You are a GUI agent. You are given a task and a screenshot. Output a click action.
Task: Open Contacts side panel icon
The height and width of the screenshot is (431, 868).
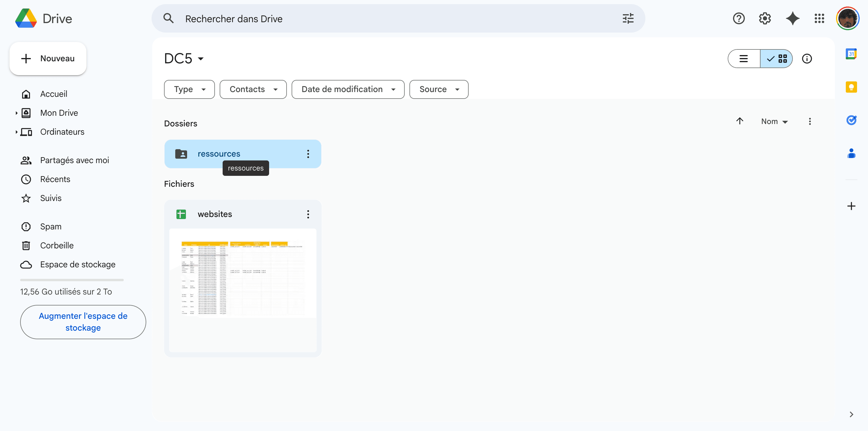tap(851, 153)
